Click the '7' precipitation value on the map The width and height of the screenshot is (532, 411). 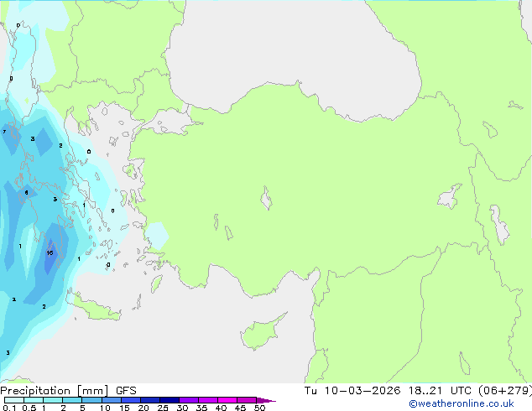tap(4, 132)
